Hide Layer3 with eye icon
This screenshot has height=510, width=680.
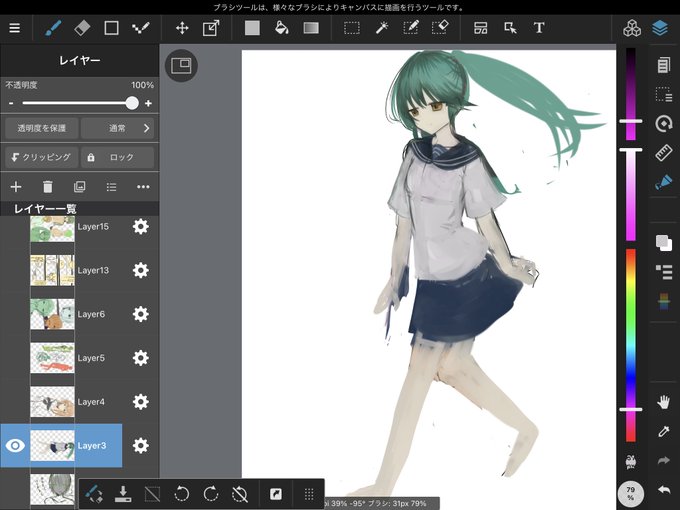point(15,445)
